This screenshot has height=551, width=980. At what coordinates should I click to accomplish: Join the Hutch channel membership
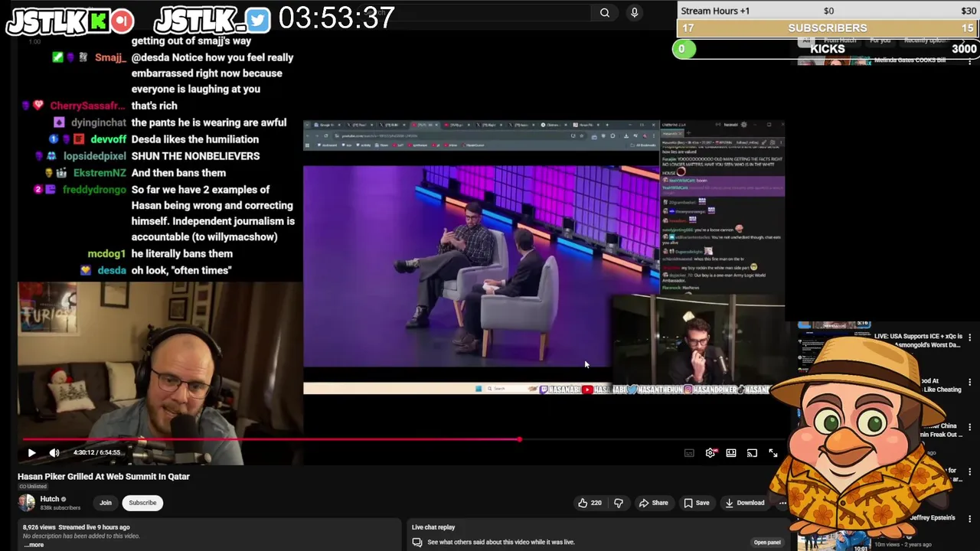pyautogui.click(x=106, y=503)
